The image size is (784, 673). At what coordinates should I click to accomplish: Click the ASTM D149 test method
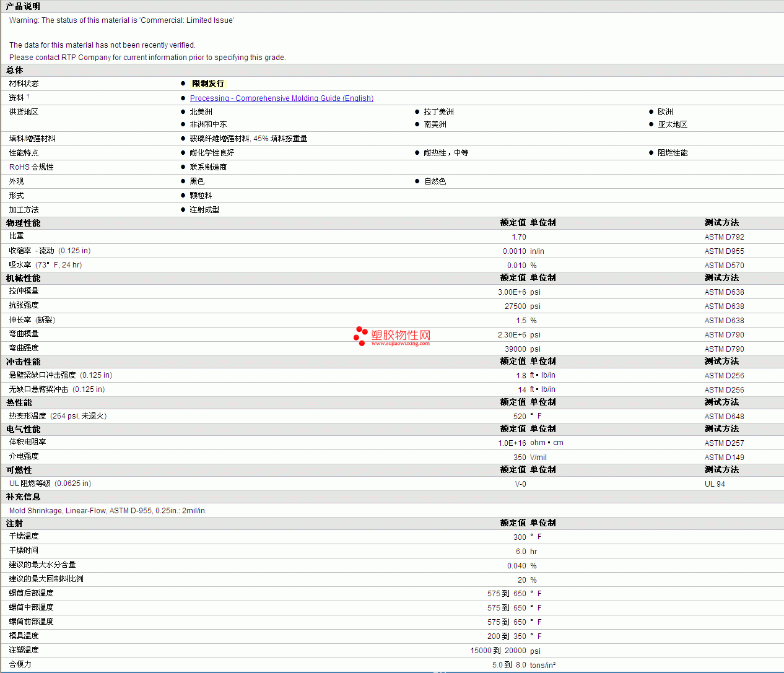click(725, 458)
